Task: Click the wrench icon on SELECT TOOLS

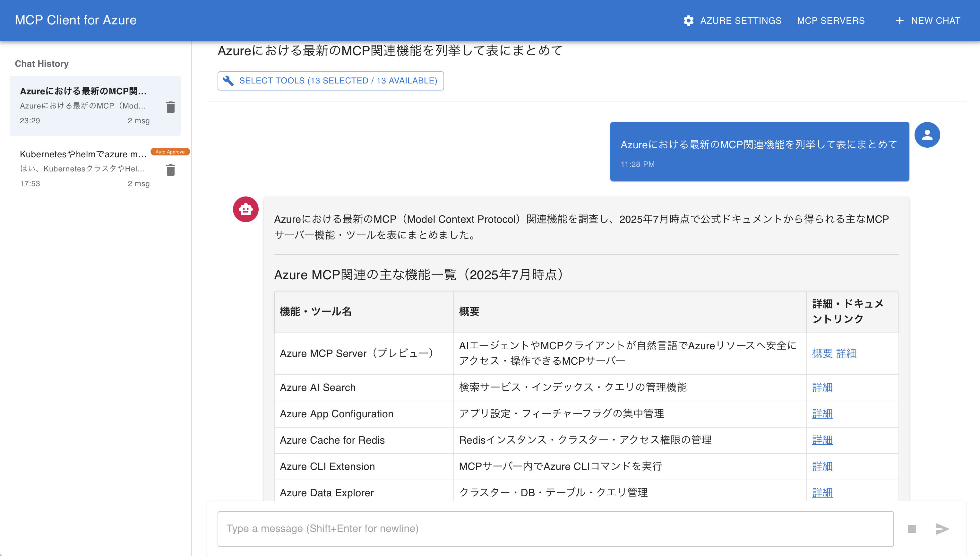Action: point(228,81)
